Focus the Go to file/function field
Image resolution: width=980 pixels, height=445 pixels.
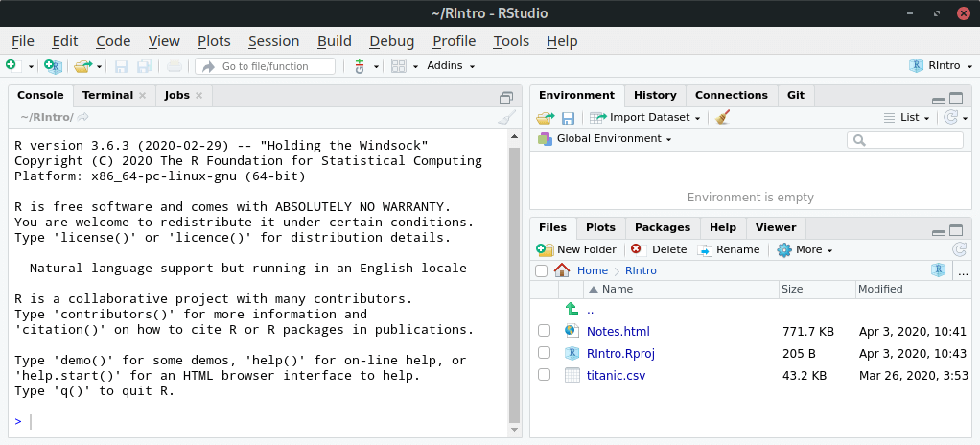[265, 66]
